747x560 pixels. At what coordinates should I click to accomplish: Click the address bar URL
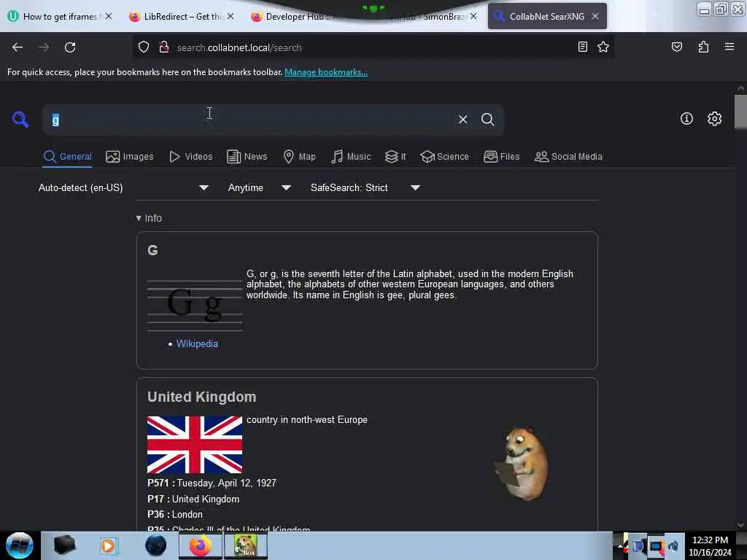[x=239, y=47]
